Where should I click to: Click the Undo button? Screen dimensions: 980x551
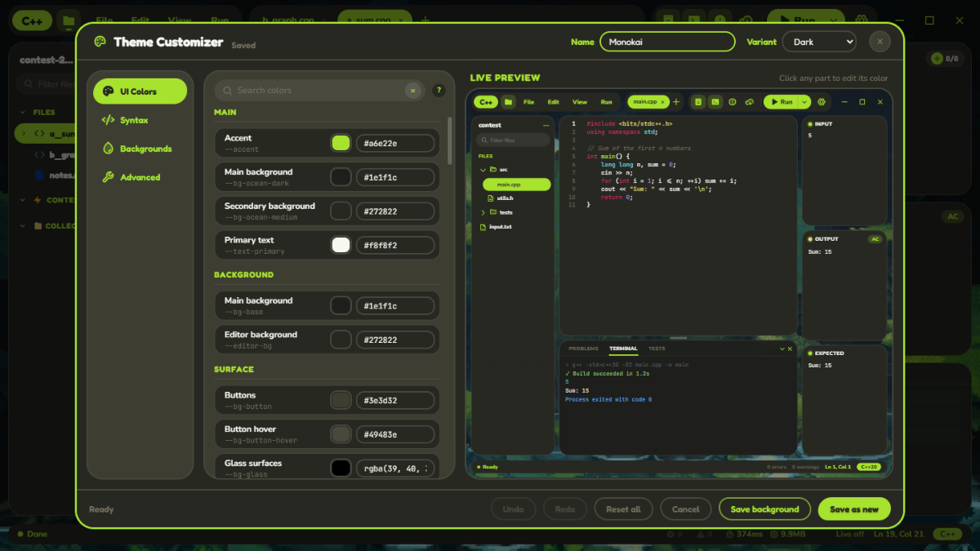[514, 509]
